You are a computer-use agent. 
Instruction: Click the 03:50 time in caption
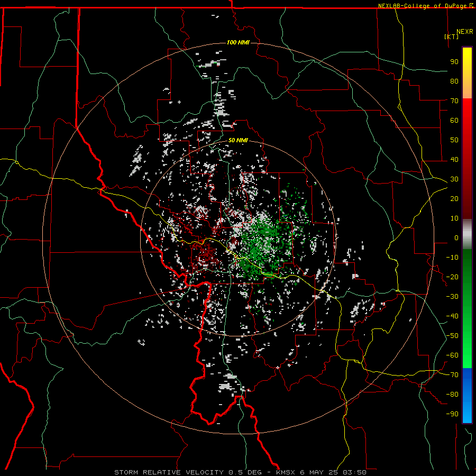[x=354, y=472]
